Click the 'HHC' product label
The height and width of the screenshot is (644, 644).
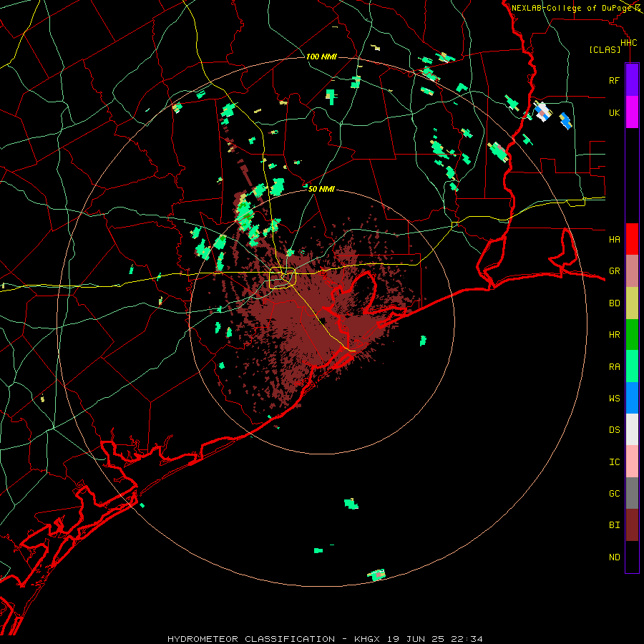pos(628,43)
